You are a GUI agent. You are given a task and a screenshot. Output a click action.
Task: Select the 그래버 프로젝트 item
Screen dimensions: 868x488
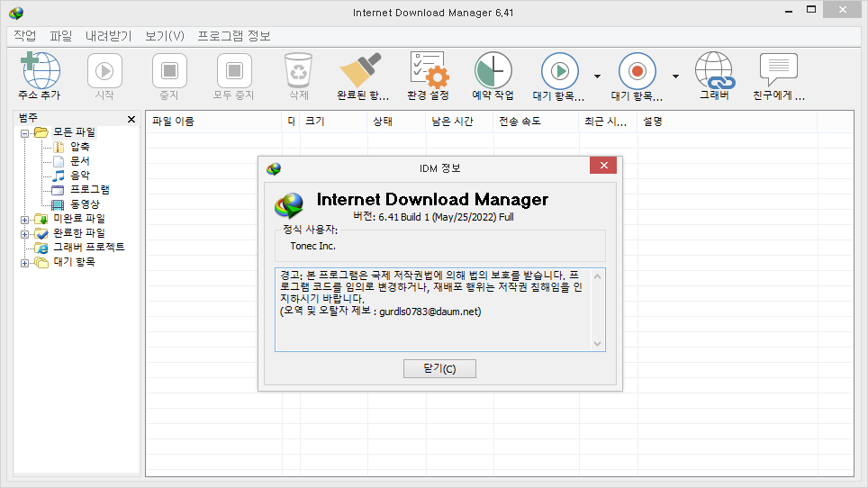(88, 247)
